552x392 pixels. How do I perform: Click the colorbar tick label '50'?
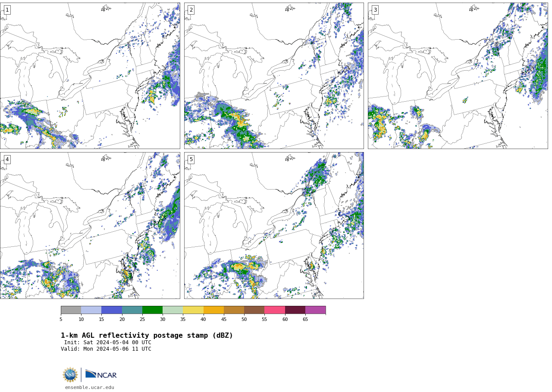tap(244, 319)
